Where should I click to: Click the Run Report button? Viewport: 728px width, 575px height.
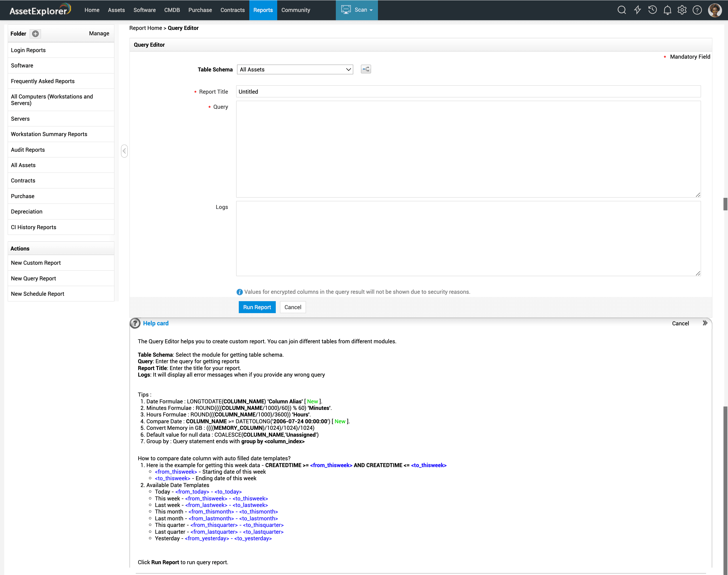click(257, 307)
